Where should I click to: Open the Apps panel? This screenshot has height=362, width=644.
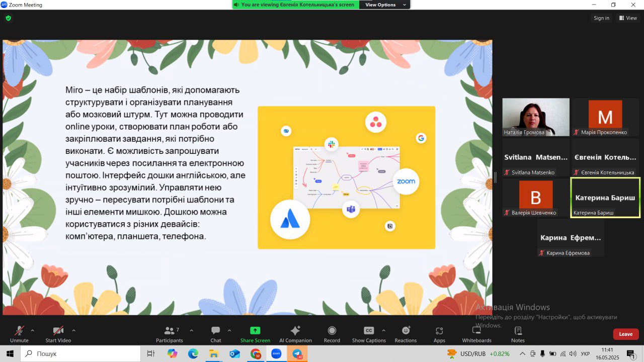(x=439, y=334)
